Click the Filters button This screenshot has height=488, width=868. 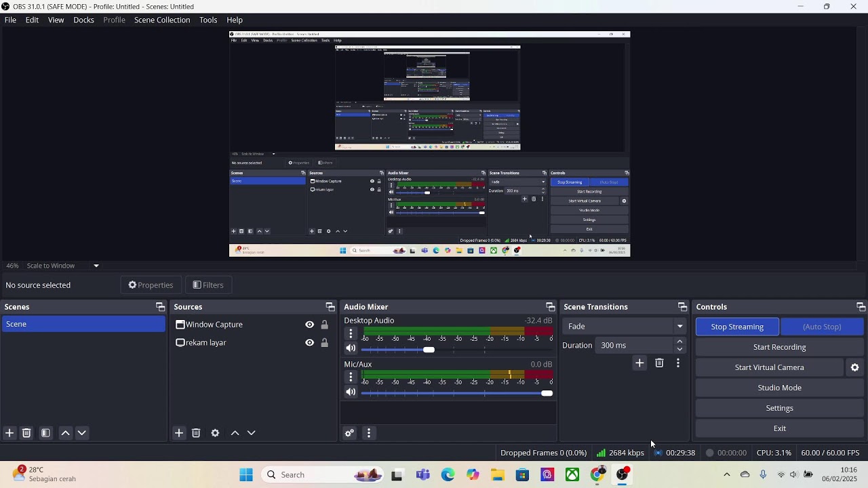pos(208,285)
